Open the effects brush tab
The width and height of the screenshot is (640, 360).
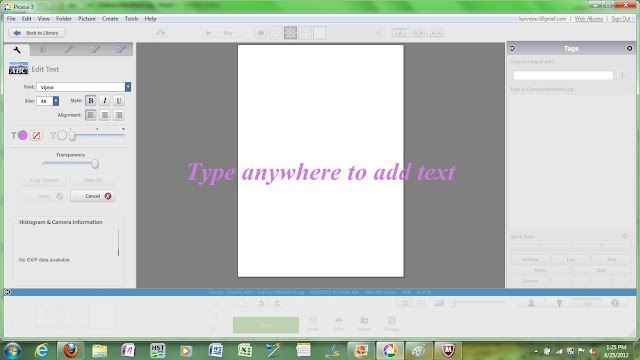point(69,50)
